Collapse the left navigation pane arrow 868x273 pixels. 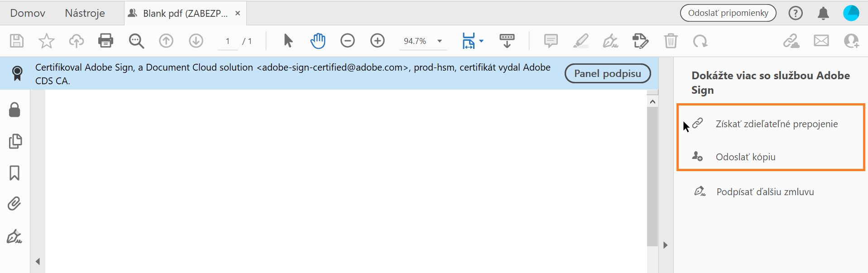(x=38, y=261)
